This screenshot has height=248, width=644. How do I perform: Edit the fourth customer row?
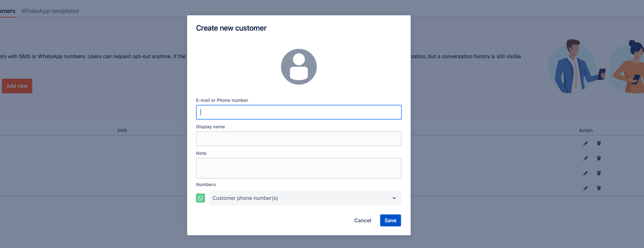click(x=585, y=188)
